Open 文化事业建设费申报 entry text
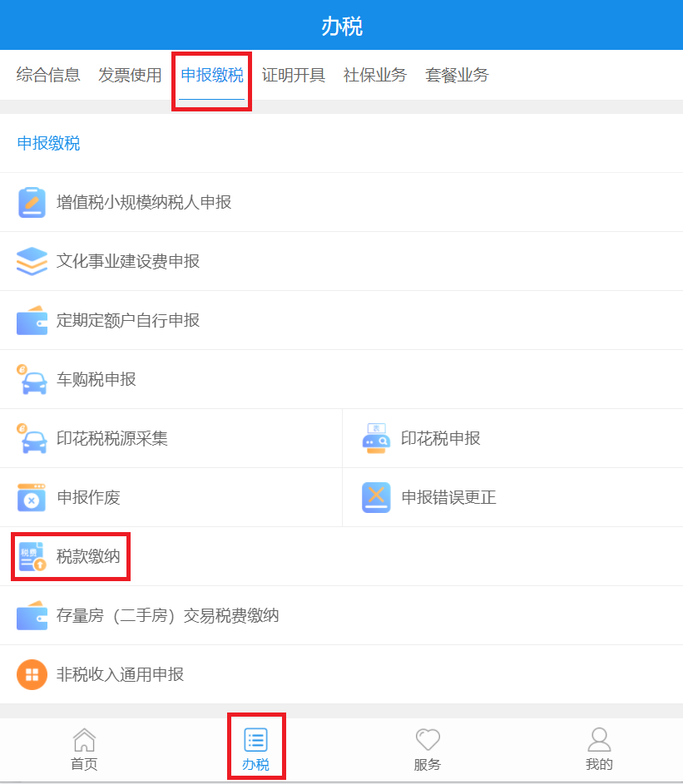 128,261
